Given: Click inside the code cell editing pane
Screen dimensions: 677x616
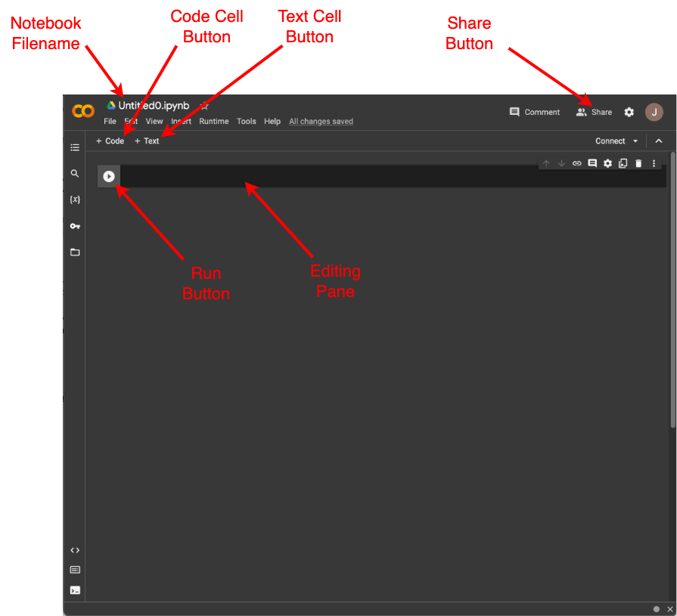Looking at the screenshot, I should [x=393, y=176].
